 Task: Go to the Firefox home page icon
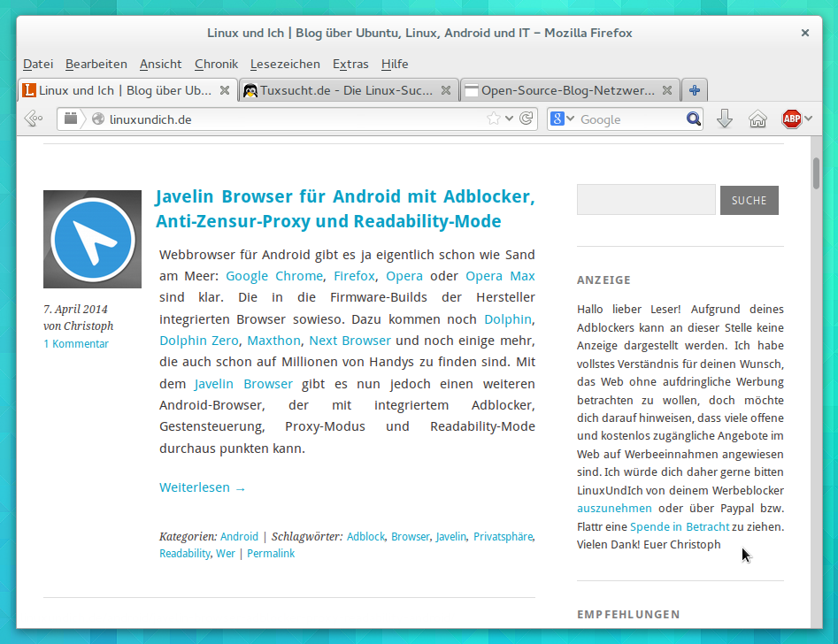tap(757, 119)
